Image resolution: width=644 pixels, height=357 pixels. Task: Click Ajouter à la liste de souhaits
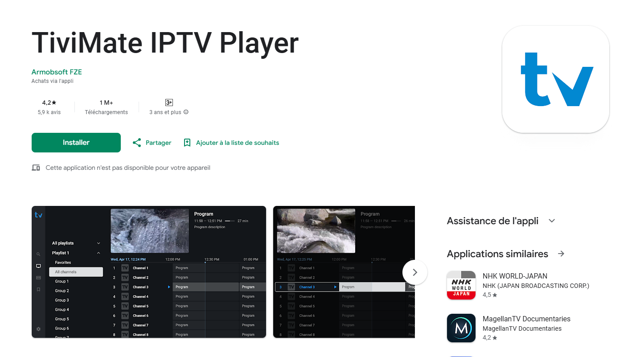tap(238, 143)
